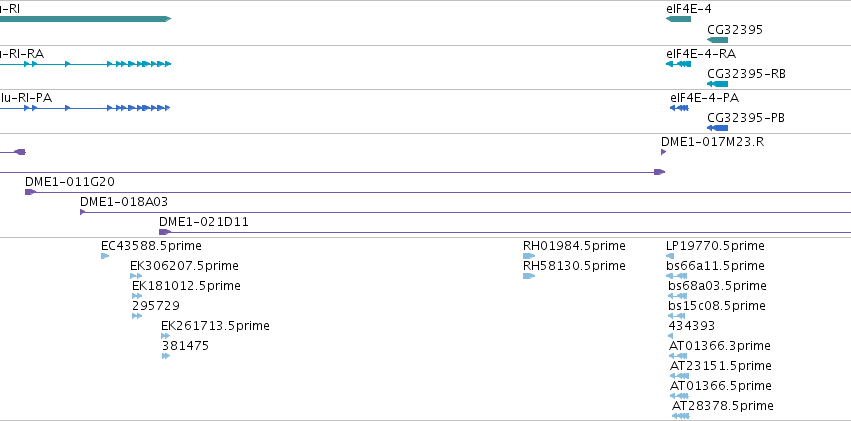Click the large teal gene bar
Screen dimensions: 851x421
pyautogui.click(x=85, y=19)
